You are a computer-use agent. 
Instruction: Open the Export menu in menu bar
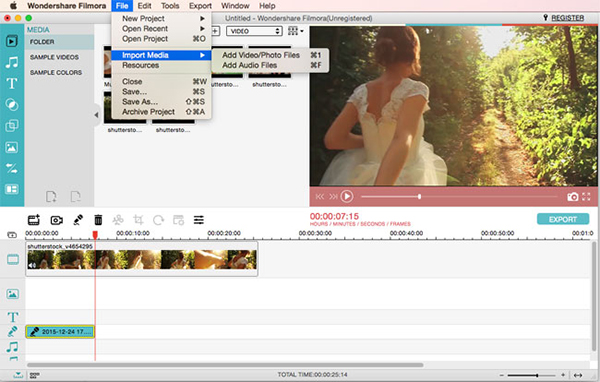200,6
